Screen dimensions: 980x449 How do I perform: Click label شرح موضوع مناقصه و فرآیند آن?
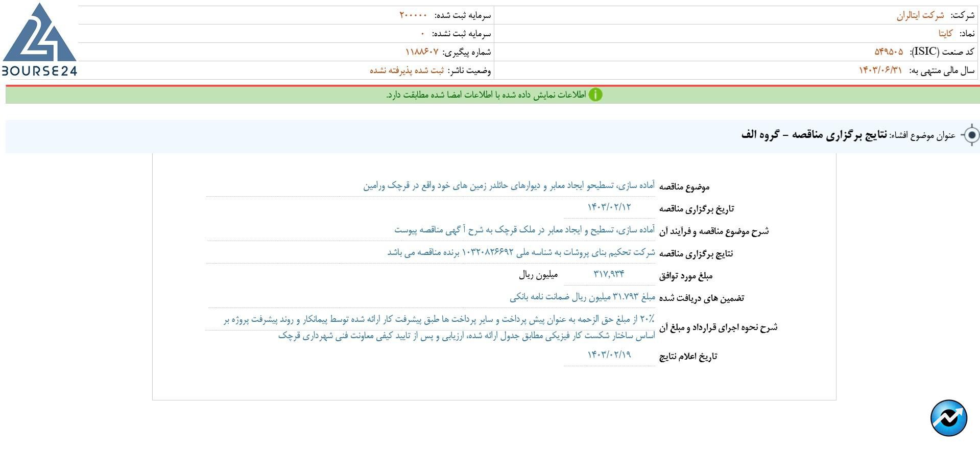714,231
